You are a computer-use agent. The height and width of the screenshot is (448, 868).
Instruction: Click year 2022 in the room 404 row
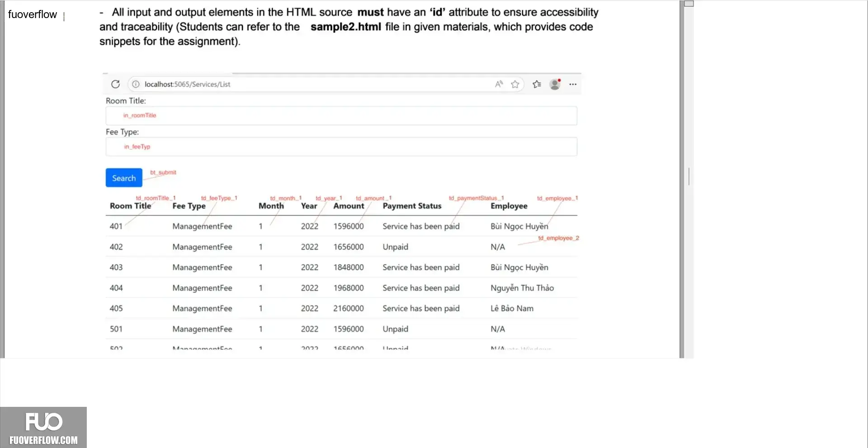coord(310,288)
